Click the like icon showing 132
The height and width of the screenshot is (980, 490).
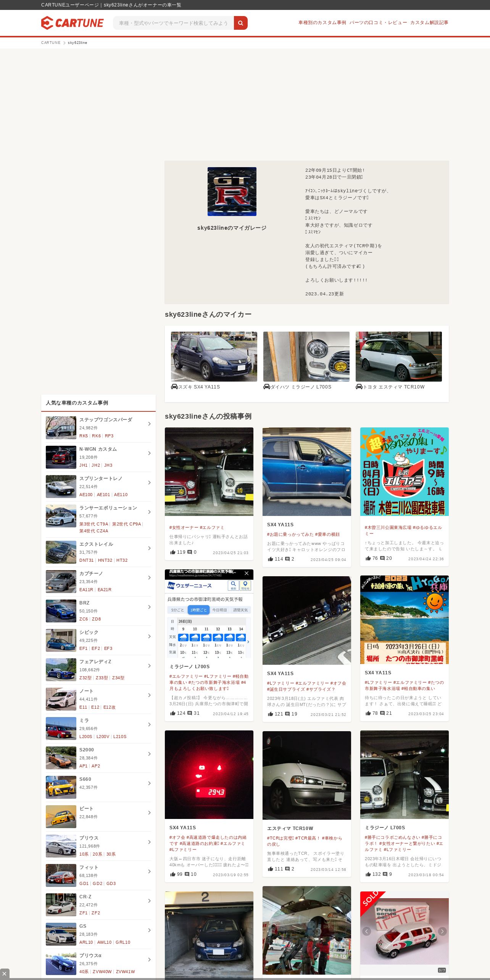tap(368, 874)
